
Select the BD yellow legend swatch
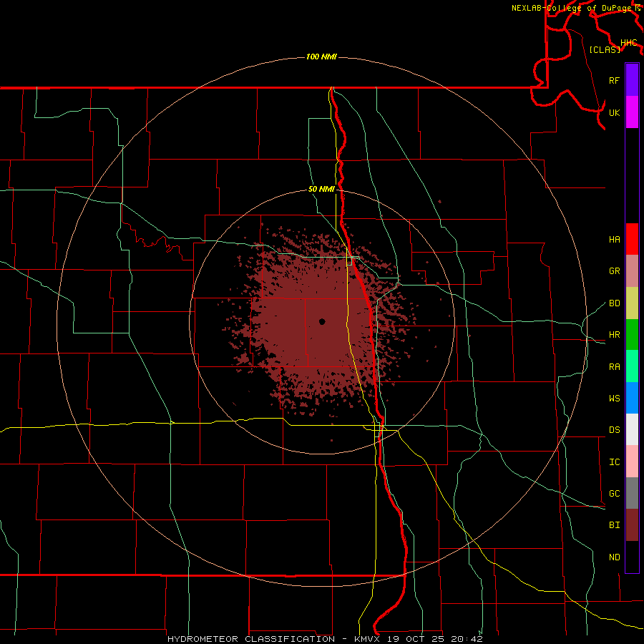(x=632, y=303)
